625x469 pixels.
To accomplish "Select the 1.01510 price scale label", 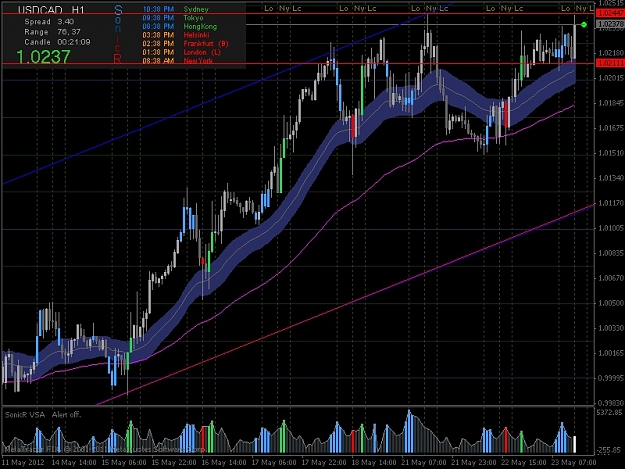I will tap(611, 153).
